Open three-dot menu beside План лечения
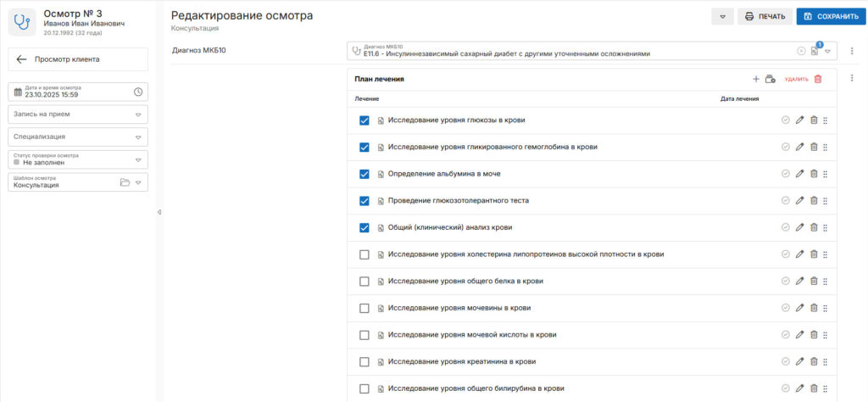This screenshot has height=402, width=868. point(851,78)
